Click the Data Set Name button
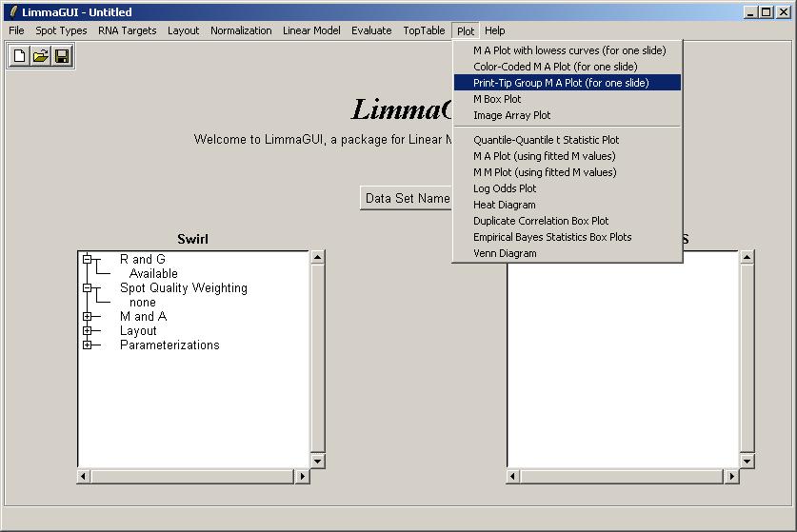 [x=408, y=198]
